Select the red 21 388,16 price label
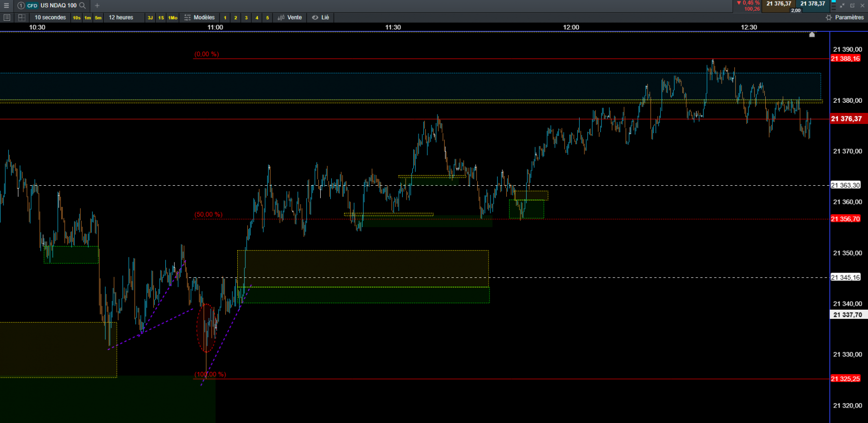 [x=846, y=59]
